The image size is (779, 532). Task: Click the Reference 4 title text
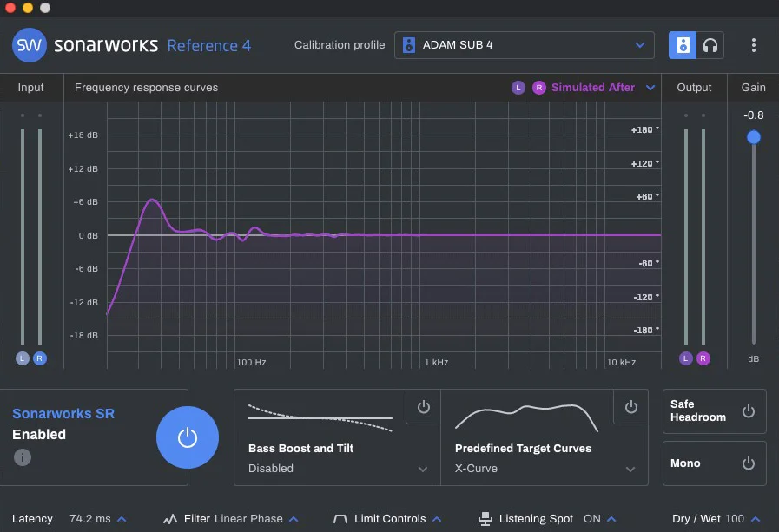tap(209, 46)
